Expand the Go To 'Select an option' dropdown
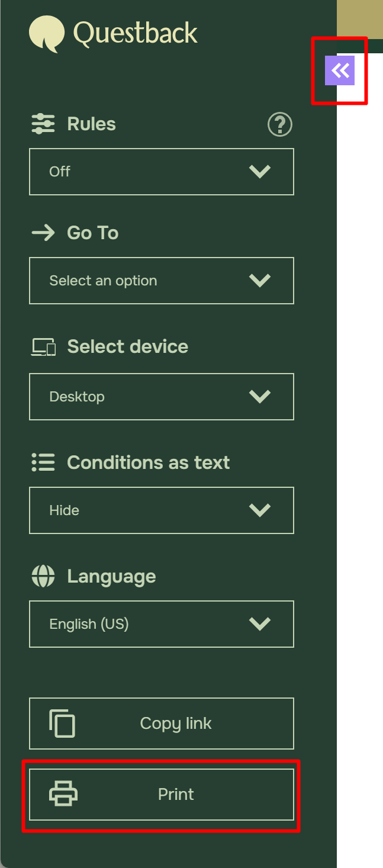The image size is (383, 868). [161, 281]
